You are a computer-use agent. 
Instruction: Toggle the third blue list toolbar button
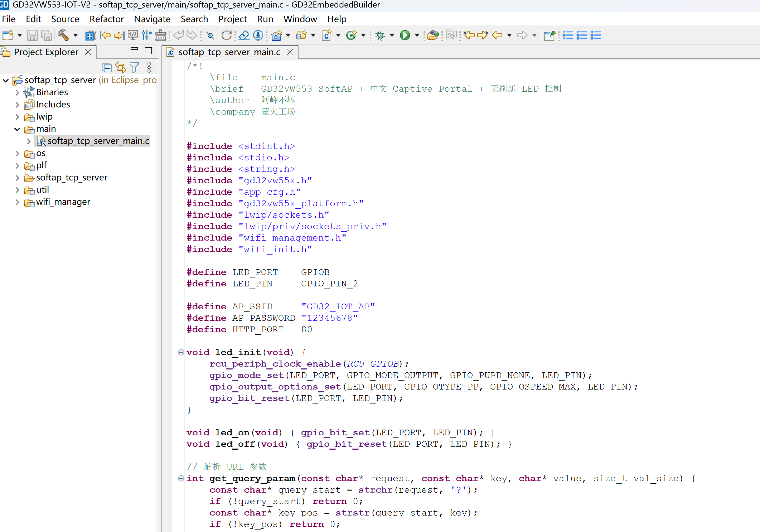(x=596, y=35)
